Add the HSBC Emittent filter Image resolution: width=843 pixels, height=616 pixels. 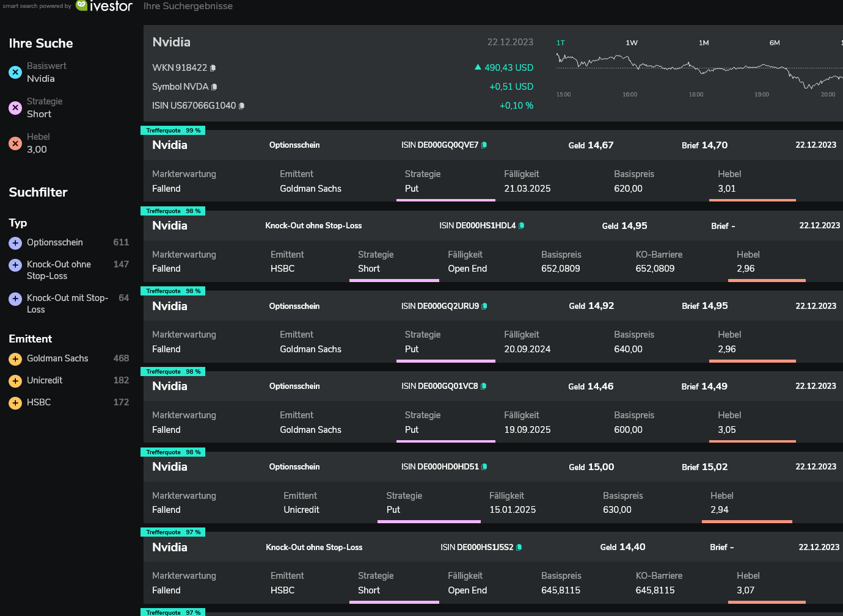tap(15, 403)
